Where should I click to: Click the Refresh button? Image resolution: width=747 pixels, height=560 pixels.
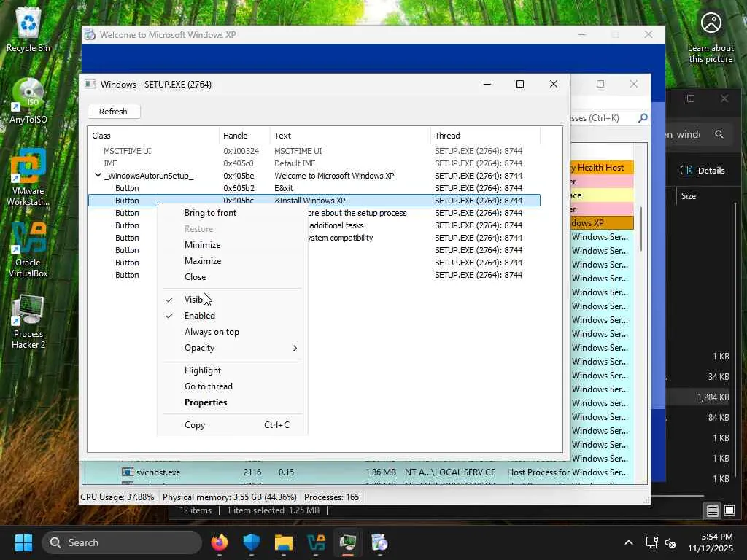coord(114,112)
